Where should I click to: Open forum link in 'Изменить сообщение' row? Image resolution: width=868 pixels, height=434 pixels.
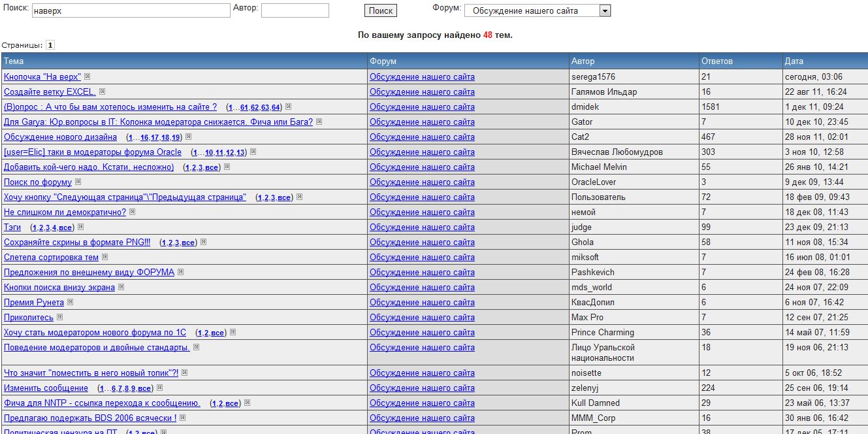point(422,388)
